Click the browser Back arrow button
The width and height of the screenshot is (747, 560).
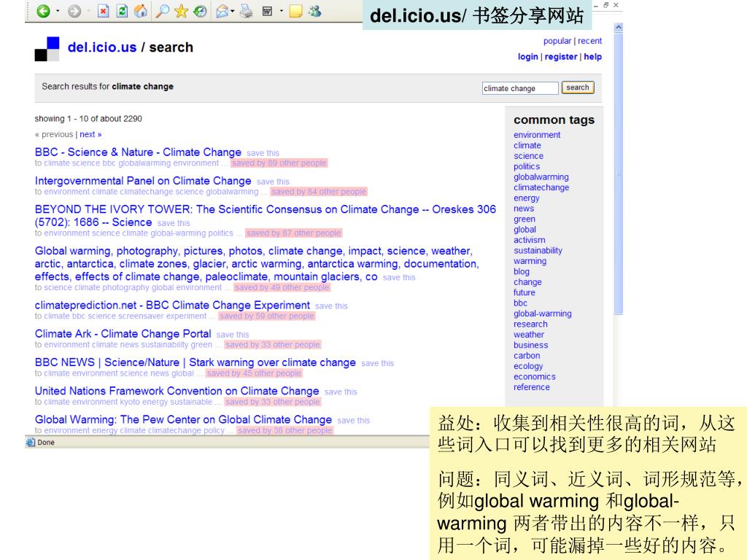tap(43, 11)
